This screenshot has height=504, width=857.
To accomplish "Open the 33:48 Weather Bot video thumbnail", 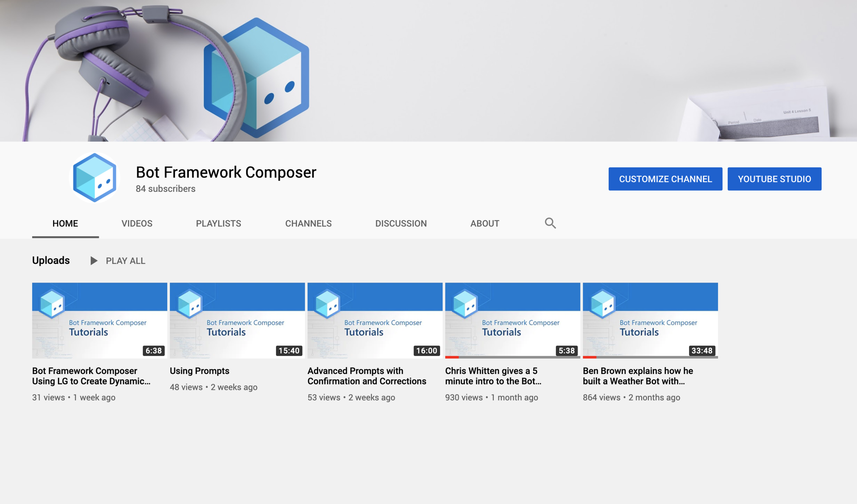I will (650, 320).
